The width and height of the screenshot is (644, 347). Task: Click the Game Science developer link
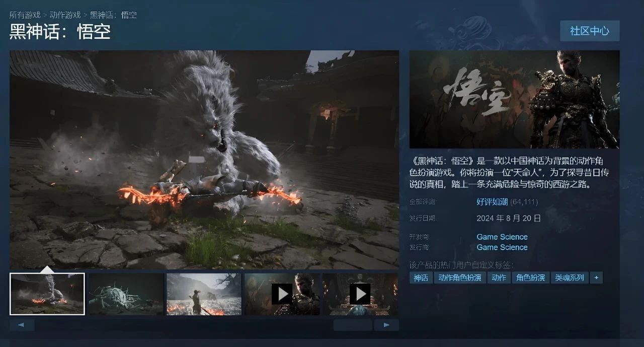click(x=502, y=237)
